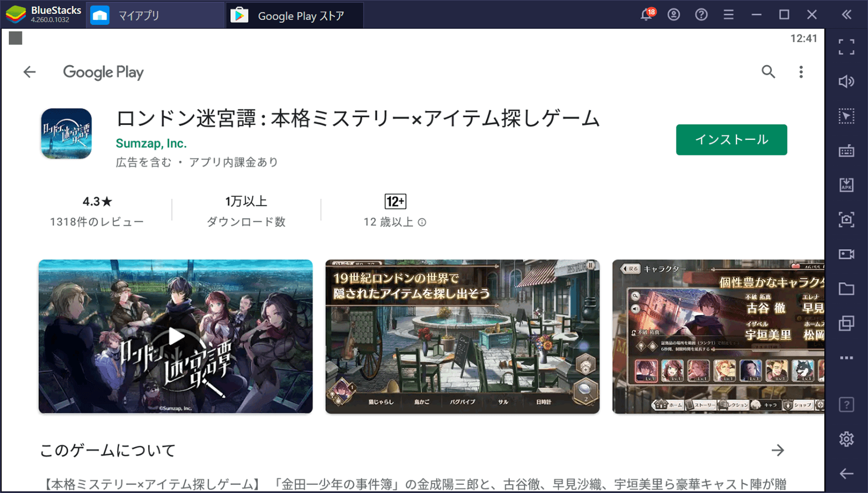
Task: Open the BlueStacks hamburger menu
Action: pyautogui.click(x=729, y=15)
